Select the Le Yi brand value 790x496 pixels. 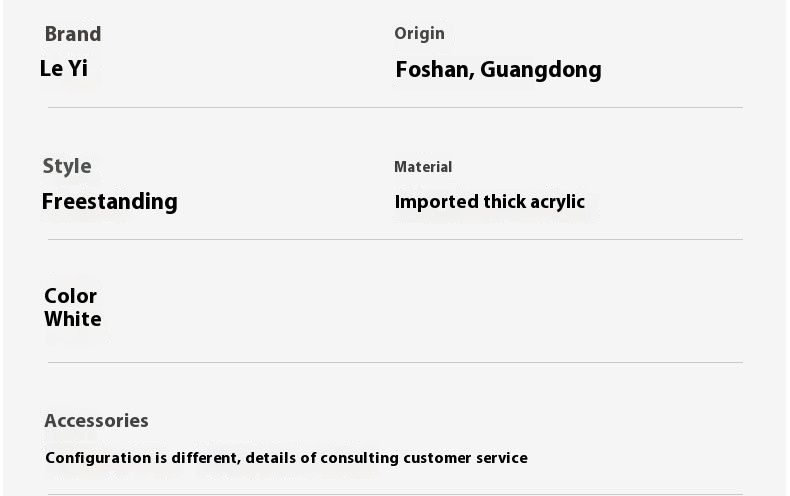(64, 69)
